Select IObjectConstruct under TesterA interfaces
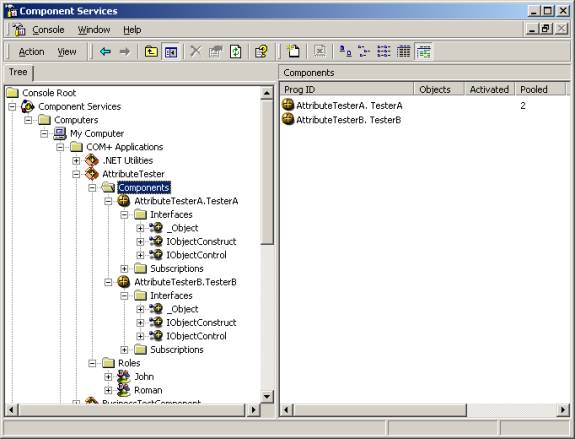The image size is (575, 439). click(x=201, y=241)
